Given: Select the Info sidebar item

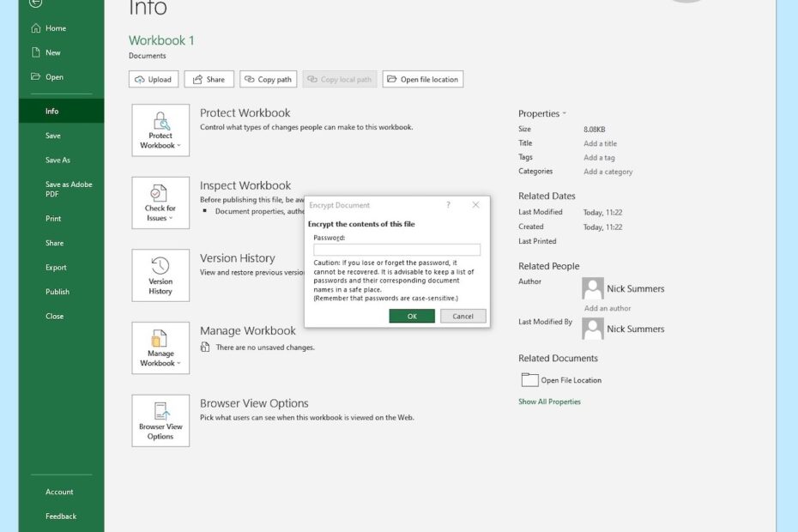Looking at the screenshot, I should tap(61, 111).
